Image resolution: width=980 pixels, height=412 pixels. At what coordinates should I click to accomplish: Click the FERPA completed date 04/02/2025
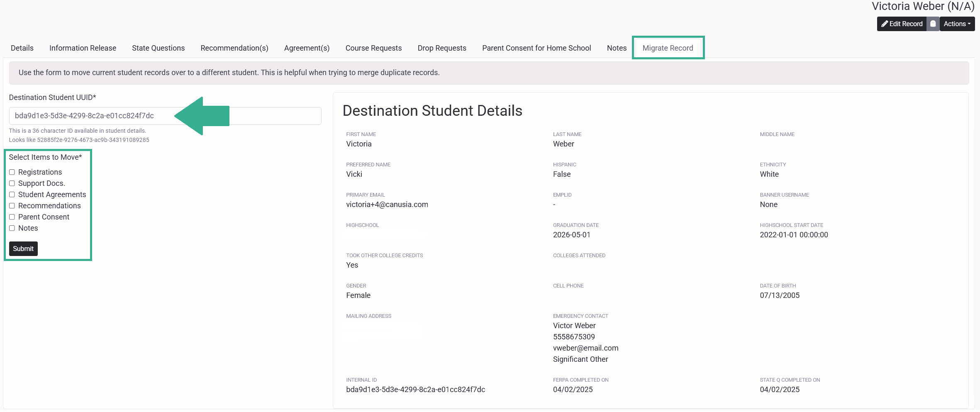tap(573, 390)
